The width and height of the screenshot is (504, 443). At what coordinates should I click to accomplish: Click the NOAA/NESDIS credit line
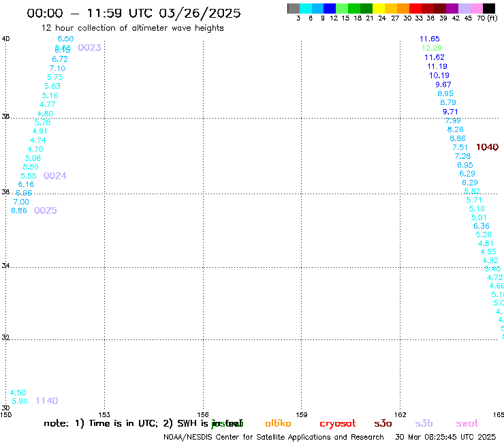(x=274, y=438)
